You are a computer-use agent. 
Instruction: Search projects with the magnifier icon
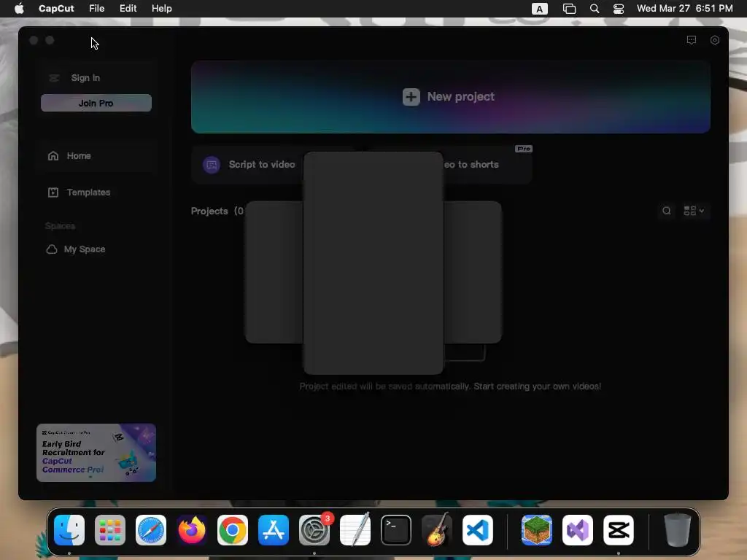click(667, 211)
